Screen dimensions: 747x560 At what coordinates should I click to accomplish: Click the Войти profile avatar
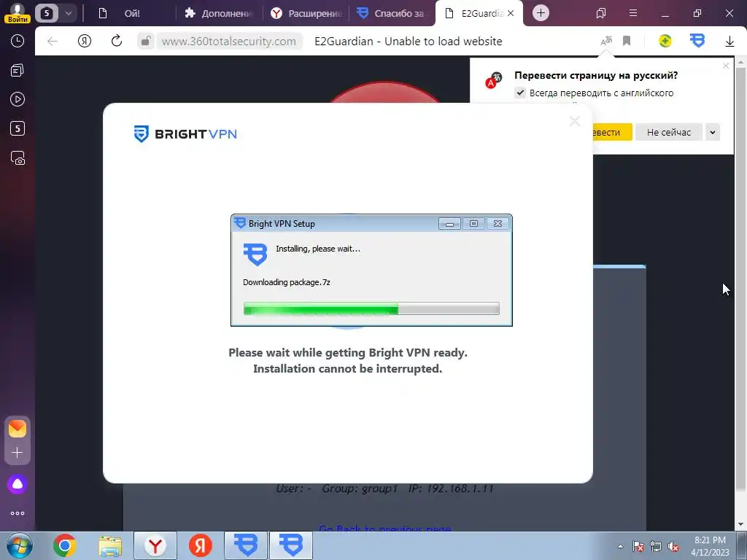coord(18,12)
